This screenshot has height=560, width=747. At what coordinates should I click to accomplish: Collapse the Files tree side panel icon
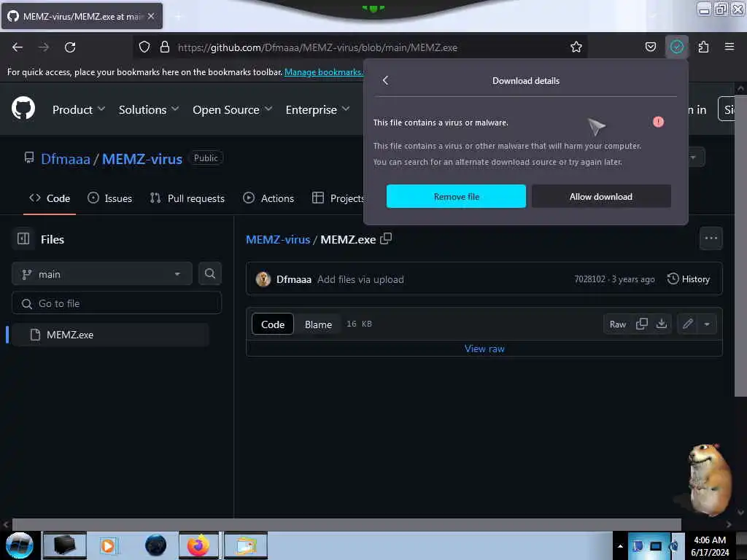[23, 238]
